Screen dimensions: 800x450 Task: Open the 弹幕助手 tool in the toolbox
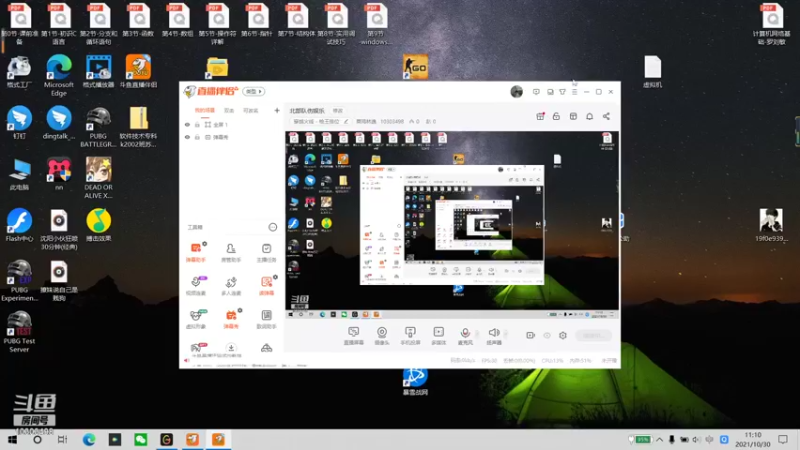click(196, 252)
